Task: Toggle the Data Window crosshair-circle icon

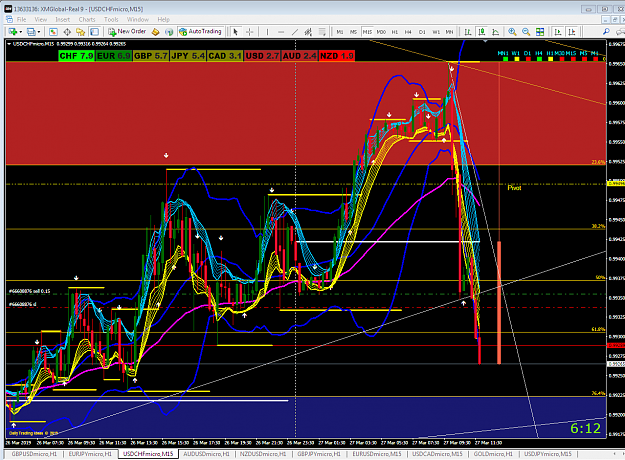Action: (67, 31)
